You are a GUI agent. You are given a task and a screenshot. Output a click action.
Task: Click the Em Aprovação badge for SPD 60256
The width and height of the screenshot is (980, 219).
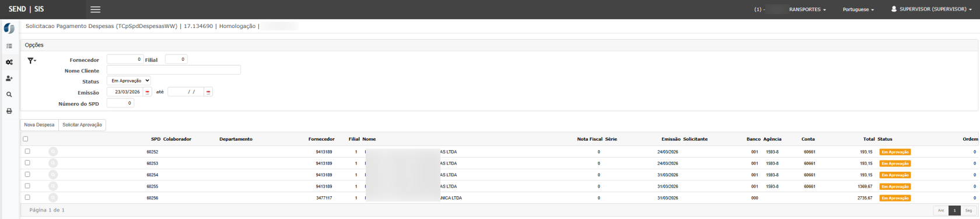[x=895, y=199]
